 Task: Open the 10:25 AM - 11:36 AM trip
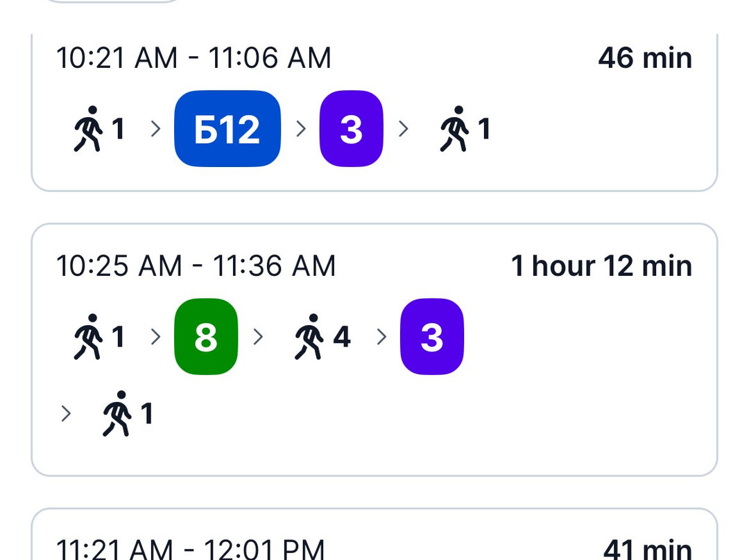(196, 266)
